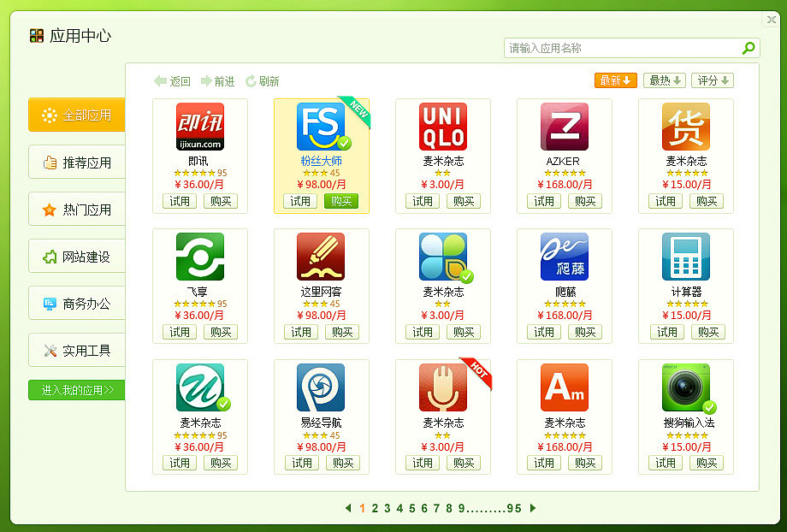
Task: Jump to last page 95
Action: (x=514, y=508)
